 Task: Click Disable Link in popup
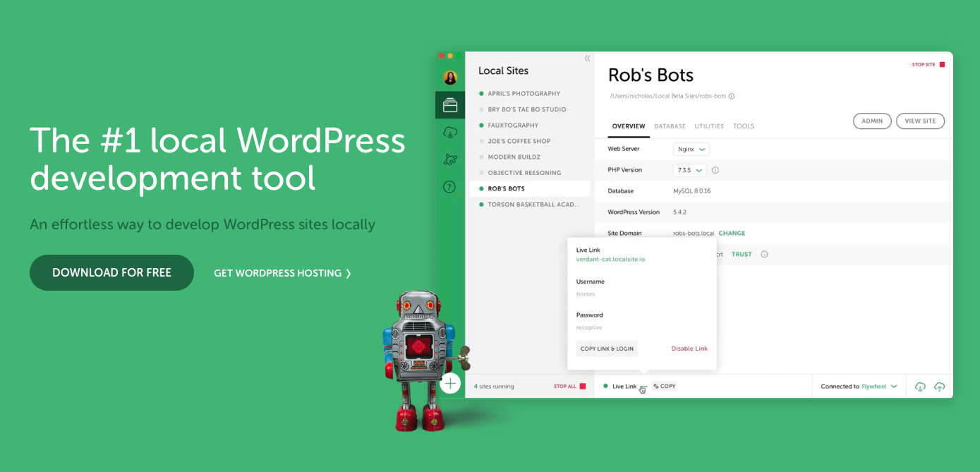coord(689,349)
